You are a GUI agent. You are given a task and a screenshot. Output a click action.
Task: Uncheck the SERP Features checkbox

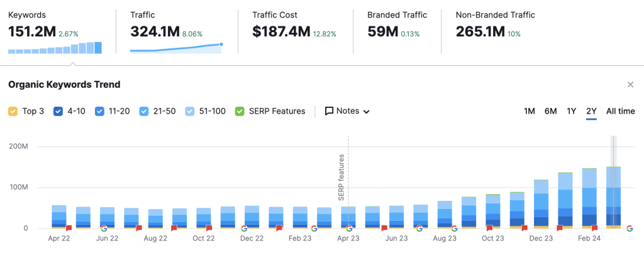[240, 111]
